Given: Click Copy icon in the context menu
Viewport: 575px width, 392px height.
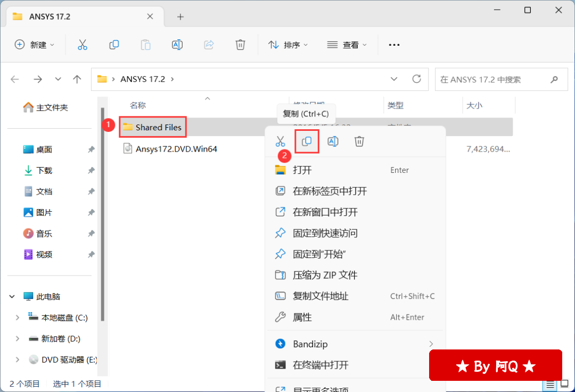Looking at the screenshot, I should coord(307,141).
